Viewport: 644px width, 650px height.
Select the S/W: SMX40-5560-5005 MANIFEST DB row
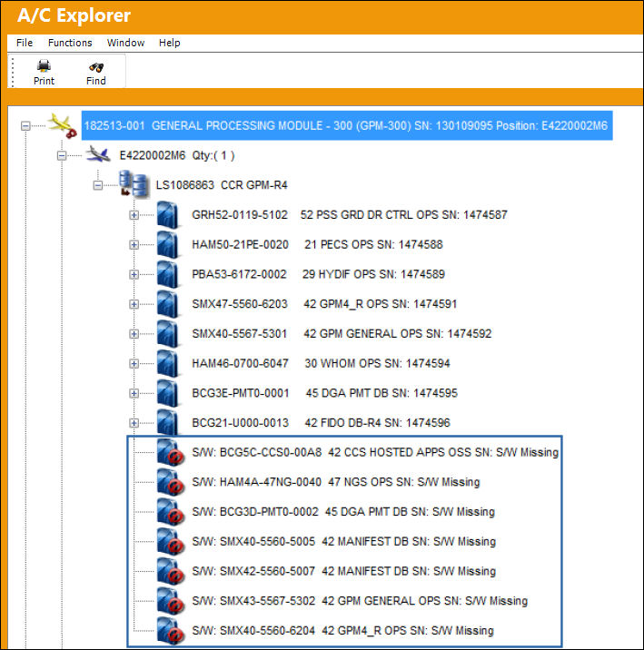[x=343, y=542]
